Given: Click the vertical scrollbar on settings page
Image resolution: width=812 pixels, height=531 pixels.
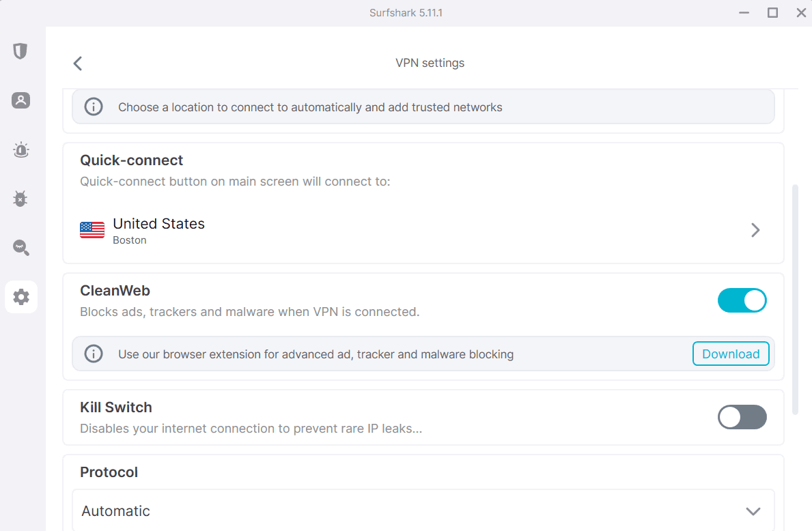Looking at the screenshot, I should pos(795,299).
